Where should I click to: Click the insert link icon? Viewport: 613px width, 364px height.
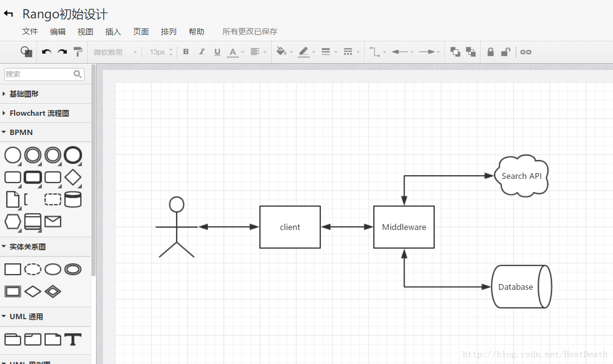click(x=526, y=52)
